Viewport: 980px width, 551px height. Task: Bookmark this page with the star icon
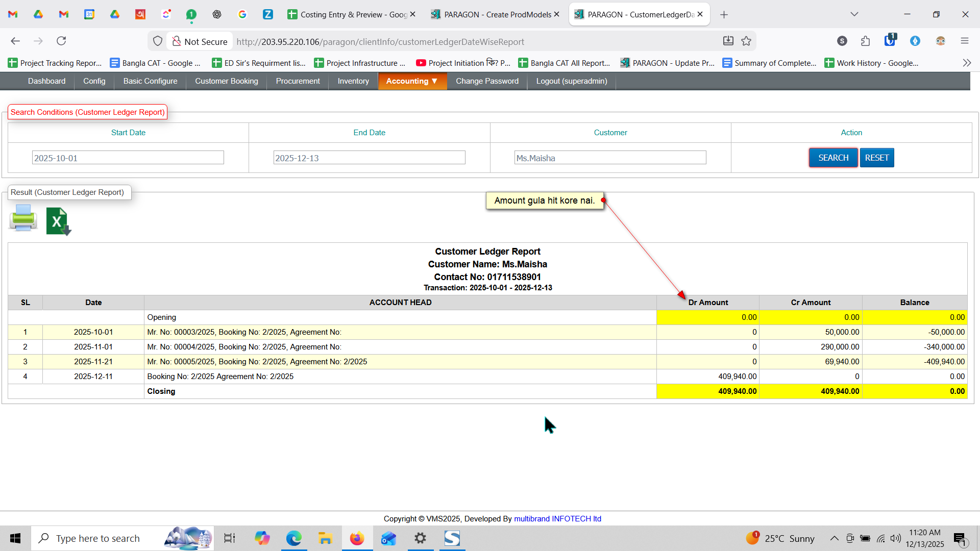(x=746, y=41)
